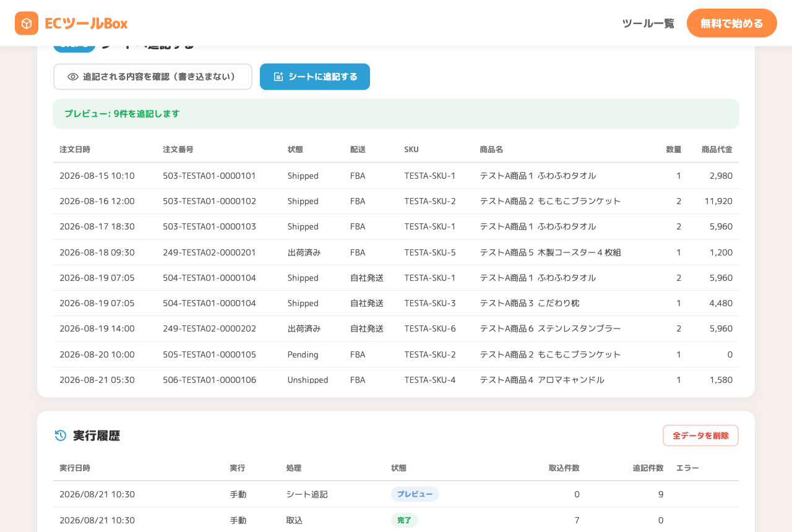Click the ECツールBox box logo icon
This screenshot has height=532, width=792.
pos(27,24)
